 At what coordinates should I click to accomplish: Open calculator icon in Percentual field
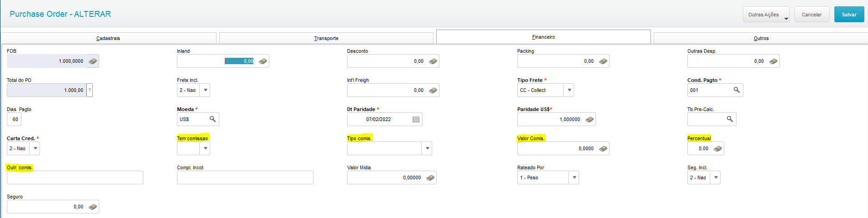click(x=718, y=148)
